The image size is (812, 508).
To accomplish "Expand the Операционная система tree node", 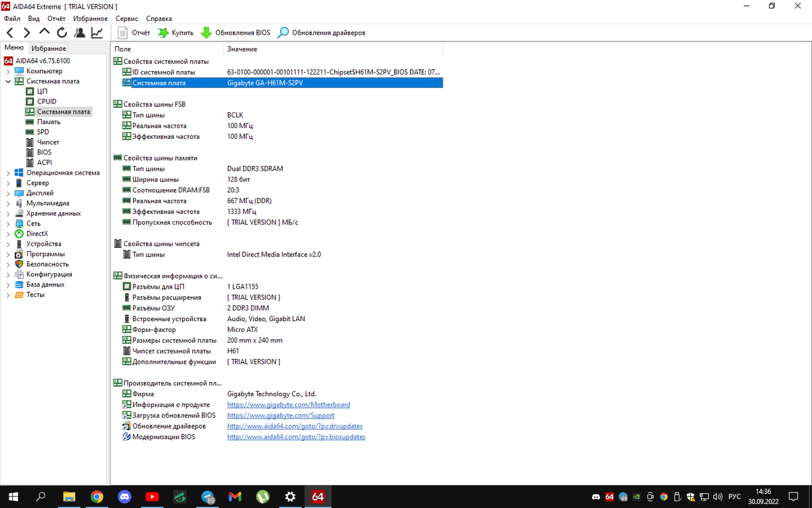I will click(x=8, y=173).
